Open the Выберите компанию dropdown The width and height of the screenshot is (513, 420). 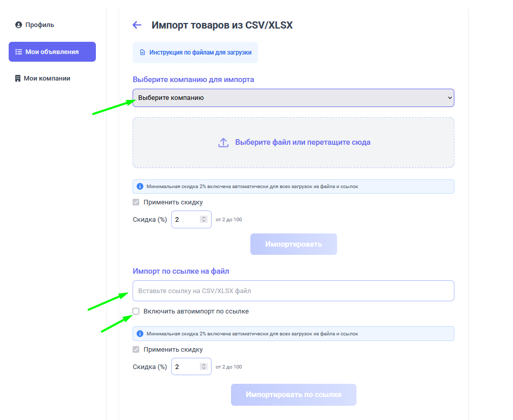(293, 97)
